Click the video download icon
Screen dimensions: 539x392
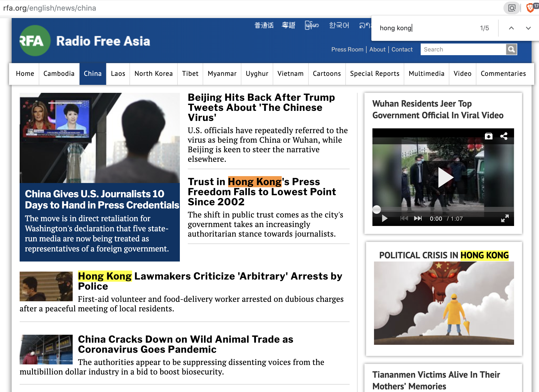(x=489, y=136)
